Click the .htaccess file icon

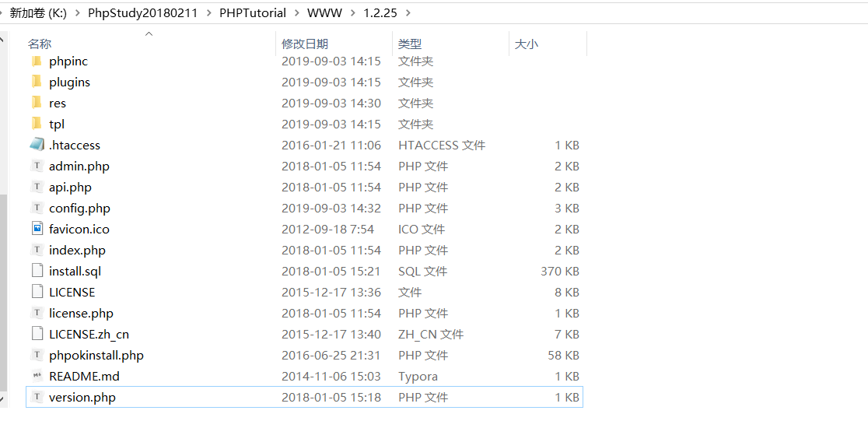(x=37, y=145)
